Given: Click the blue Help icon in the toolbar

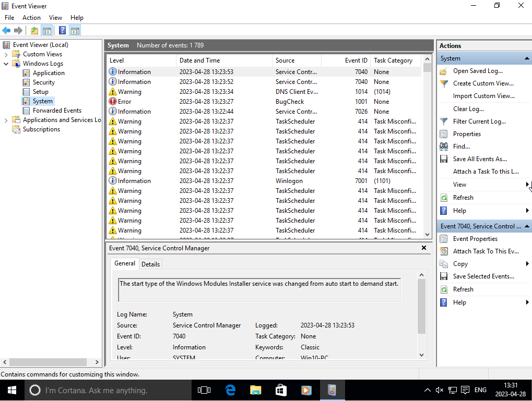Looking at the screenshot, I should pyautogui.click(x=62, y=31).
